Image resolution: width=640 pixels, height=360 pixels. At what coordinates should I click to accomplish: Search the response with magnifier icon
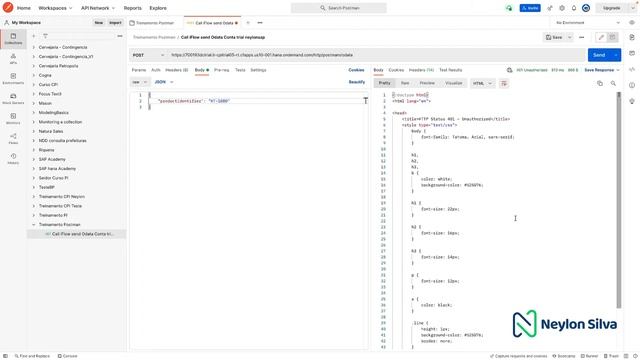pyautogui.click(x=613, y=83)
